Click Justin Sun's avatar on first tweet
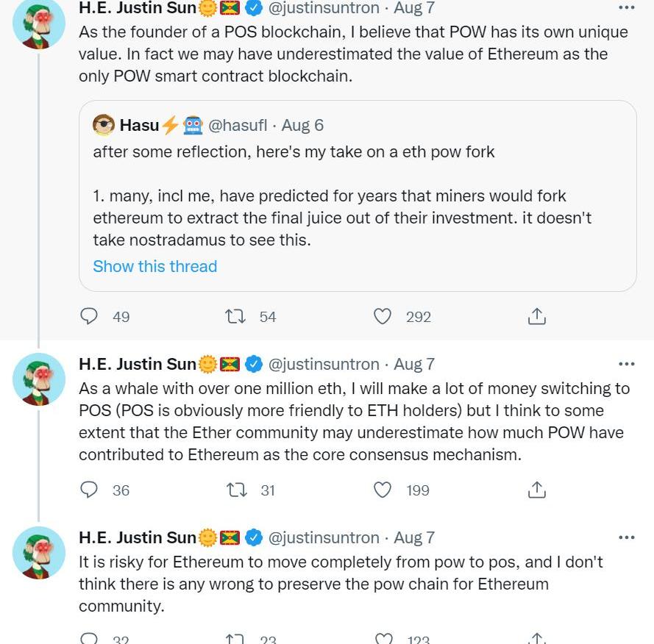 click(39, 24)
